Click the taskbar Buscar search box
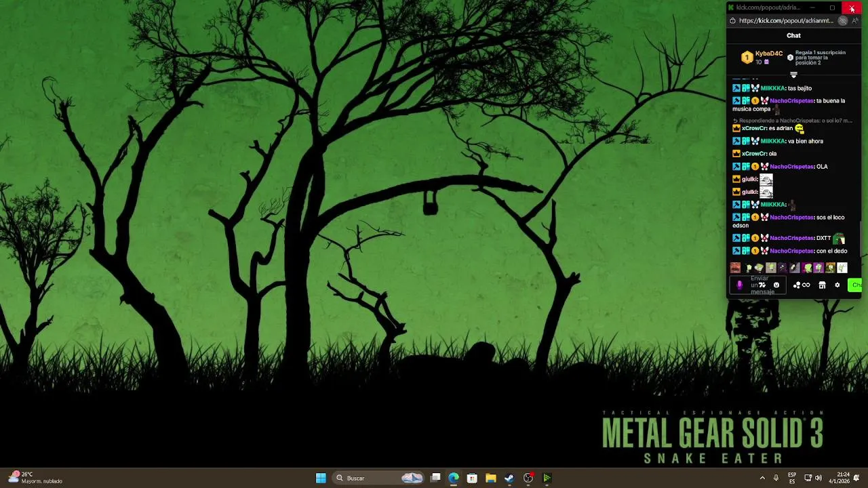Image resolution: width=868 pixels, height=488 pixels. [x=380, y=478]
